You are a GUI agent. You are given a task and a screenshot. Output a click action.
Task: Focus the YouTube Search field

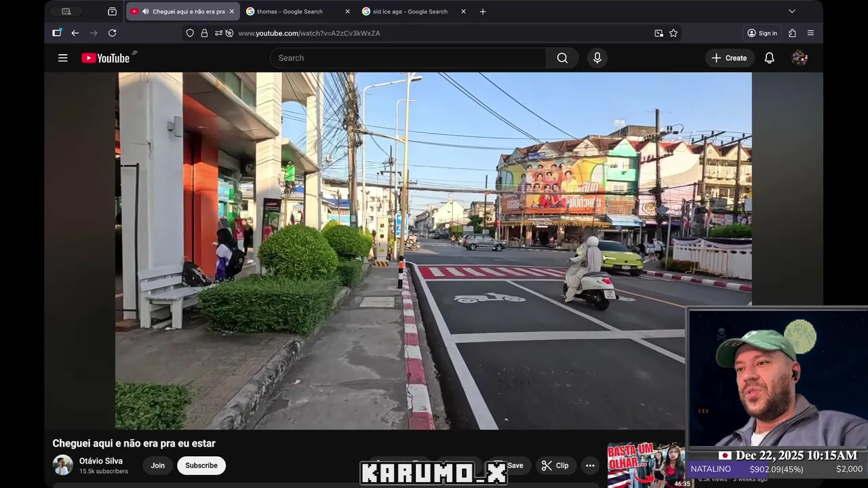coord(408,58)
